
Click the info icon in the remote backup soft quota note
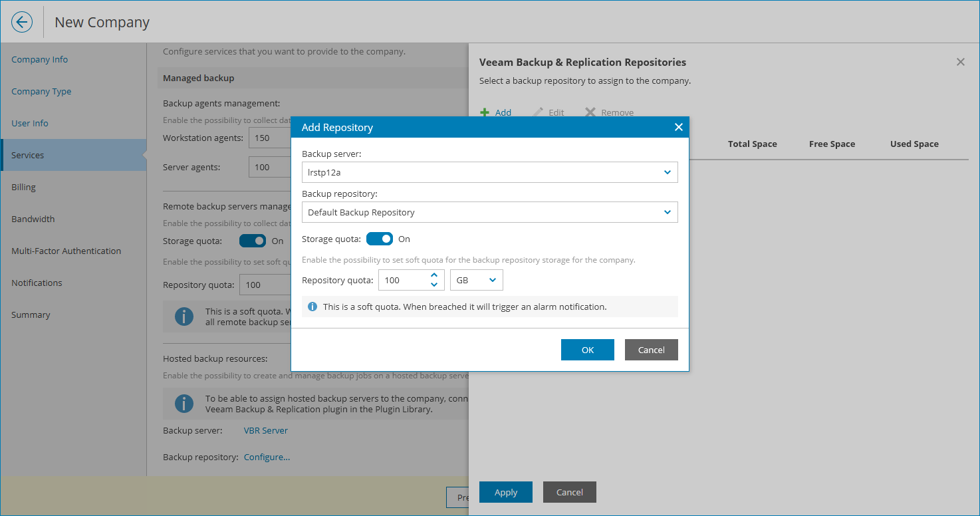[x=184, y=316]
